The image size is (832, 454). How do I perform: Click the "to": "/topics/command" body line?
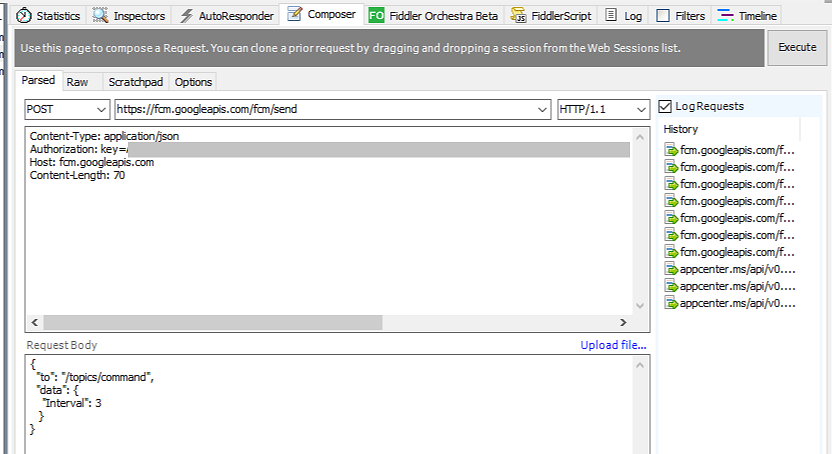pos(95,377)
